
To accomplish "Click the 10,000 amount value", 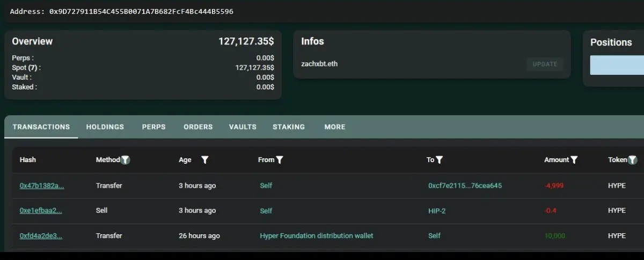I will [554, 236].
